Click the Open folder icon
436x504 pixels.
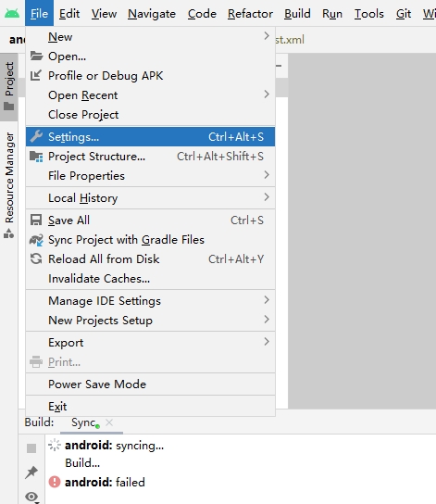pos(36,56)
